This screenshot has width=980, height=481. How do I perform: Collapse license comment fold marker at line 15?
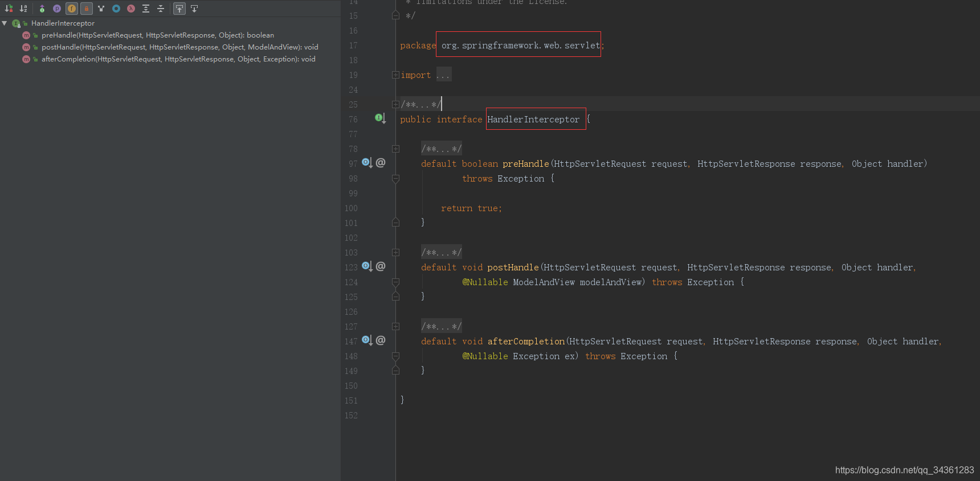[395, 15]
